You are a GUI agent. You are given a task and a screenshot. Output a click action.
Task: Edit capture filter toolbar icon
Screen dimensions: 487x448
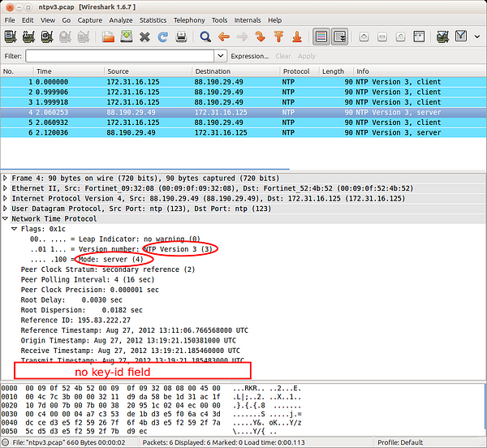[443, 37]
